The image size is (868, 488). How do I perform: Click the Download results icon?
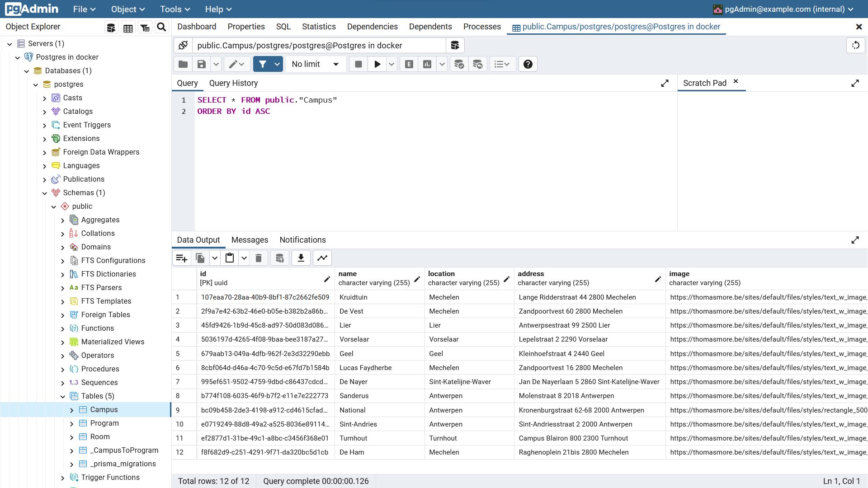[x=301, y=258]
